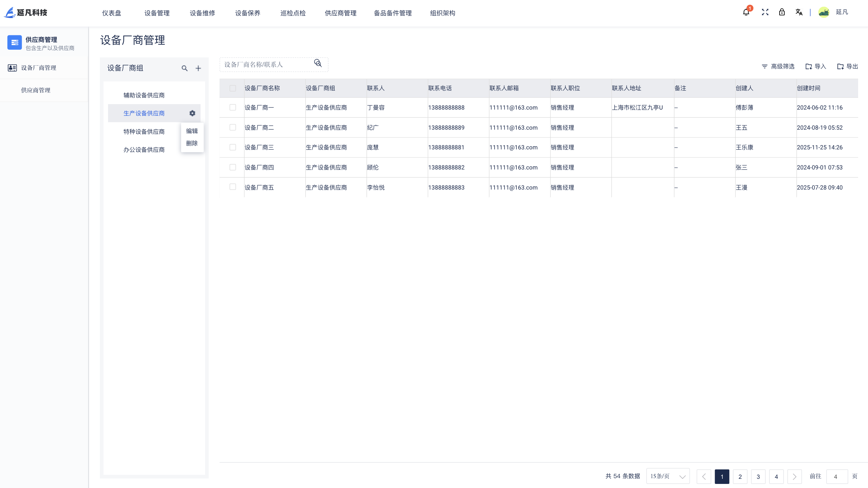Open the language translation icon
Viewport: 868px width, 488px height.
pos(799,12)
